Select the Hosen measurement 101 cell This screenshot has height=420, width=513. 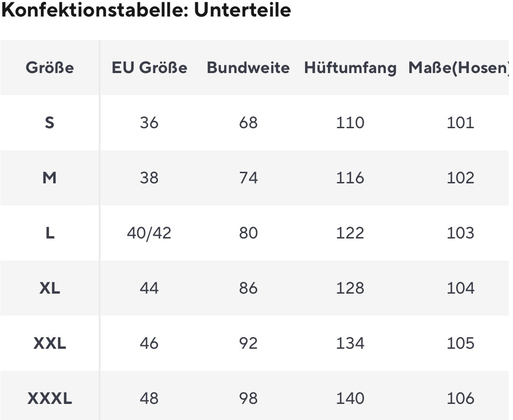coord(460,123)
